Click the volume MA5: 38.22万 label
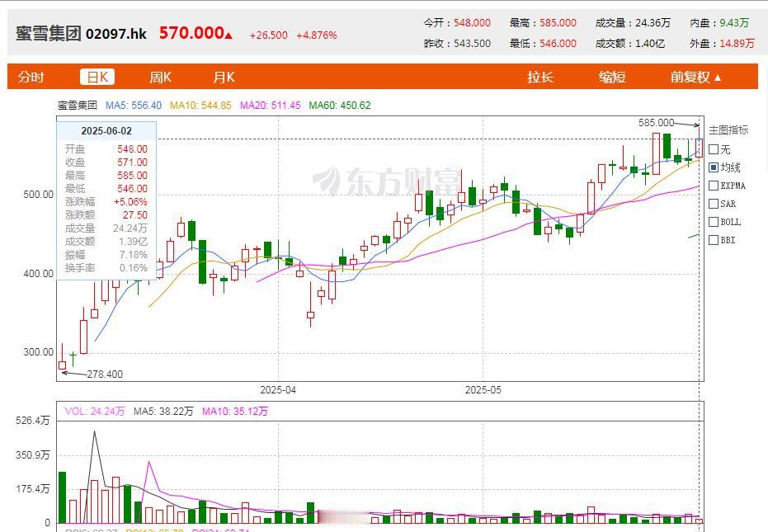This screenshot has height=532, width=768. pyautogui.click(x=163, y=412)
